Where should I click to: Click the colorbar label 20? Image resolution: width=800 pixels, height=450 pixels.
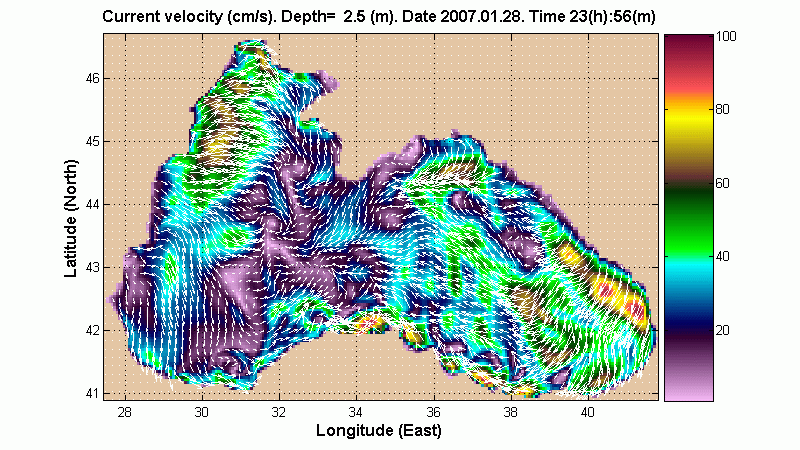coord(722,330)
